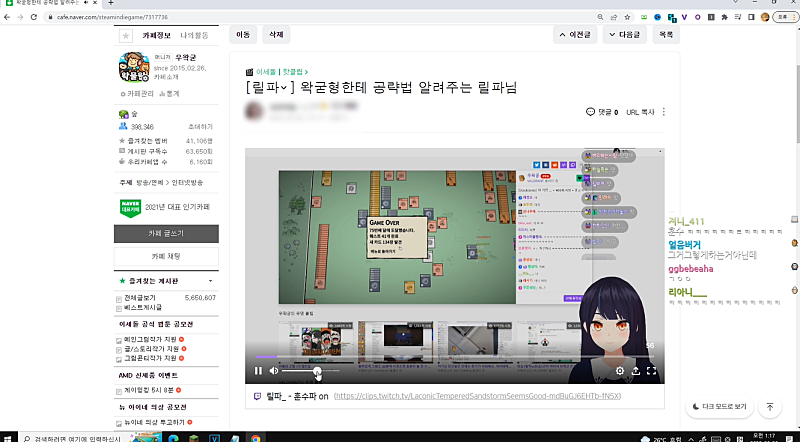The width and height of the screenshot is (800, 442).
Task: Select the 카페정보 tab
Action: [x=158, y=35]
